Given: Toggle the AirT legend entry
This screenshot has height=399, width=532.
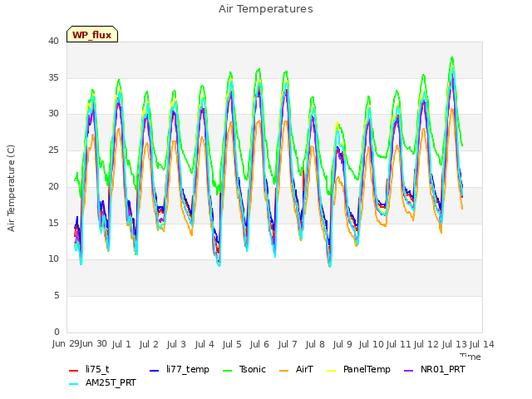Looking at the screenshot, I should pos(296,369).
